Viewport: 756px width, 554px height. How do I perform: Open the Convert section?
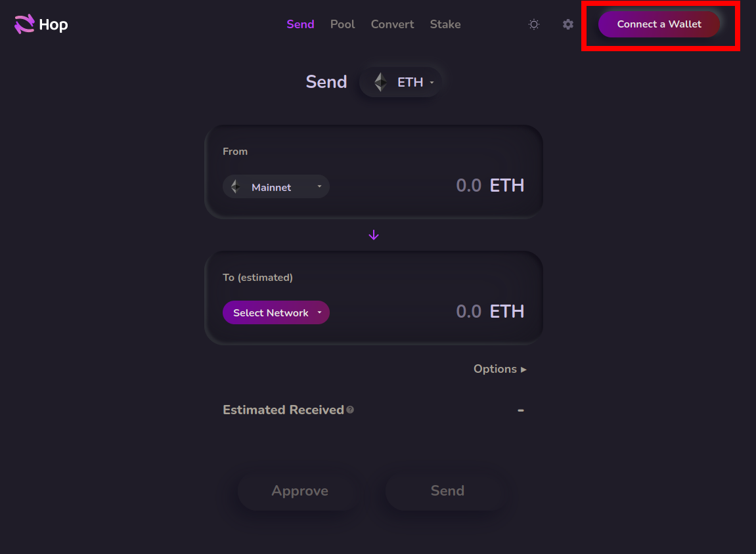coord(392,24)
